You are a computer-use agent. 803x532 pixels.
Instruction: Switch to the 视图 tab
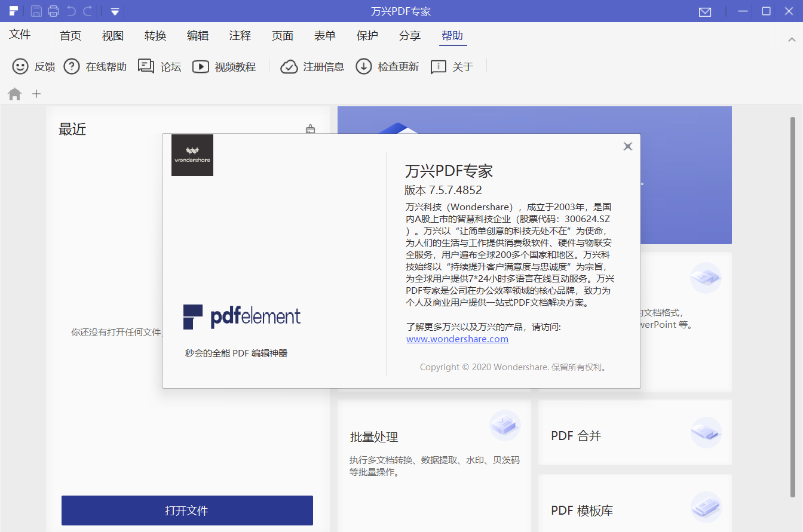[113, 36]
